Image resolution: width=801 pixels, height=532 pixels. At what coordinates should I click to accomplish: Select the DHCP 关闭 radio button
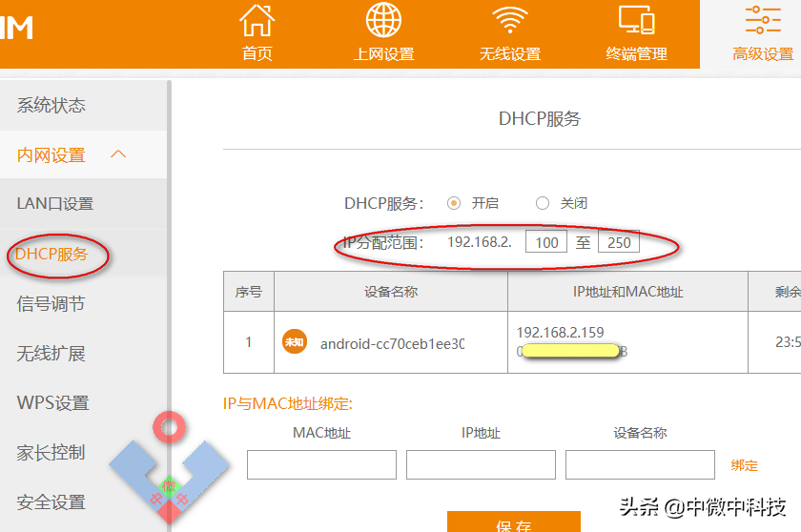(543, 203)
